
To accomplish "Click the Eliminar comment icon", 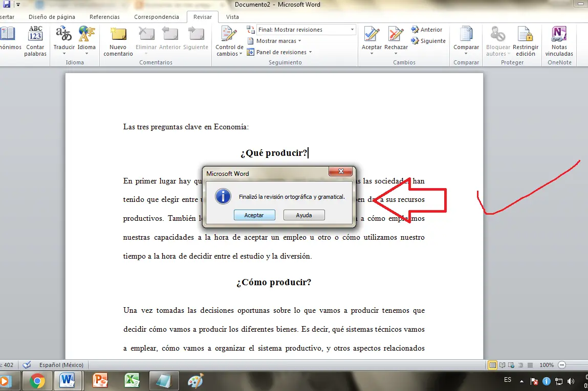I will pyautogui.click(x=146, y=34).
